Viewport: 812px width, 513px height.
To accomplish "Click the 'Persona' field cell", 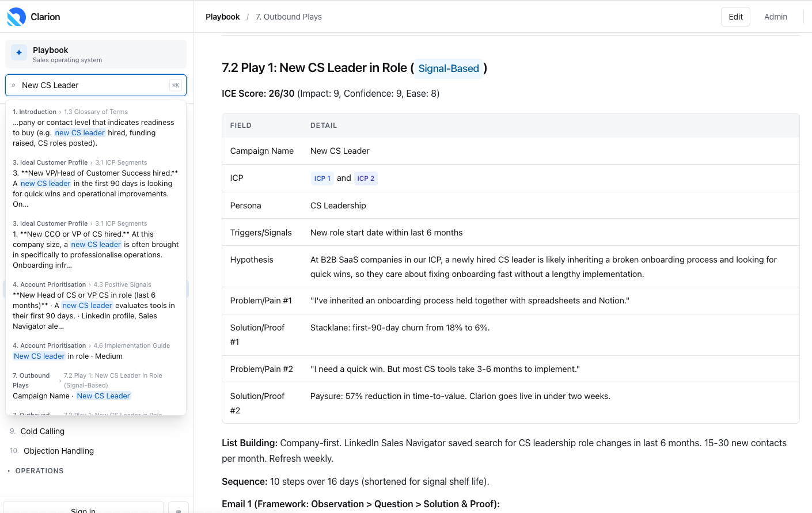I will click(246, 206).
